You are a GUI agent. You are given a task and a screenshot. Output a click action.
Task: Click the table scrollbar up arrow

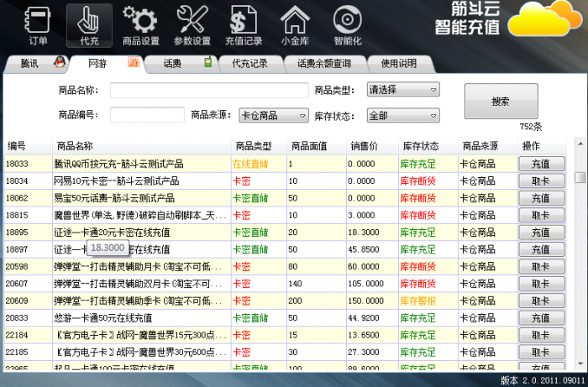coord(580,144)
